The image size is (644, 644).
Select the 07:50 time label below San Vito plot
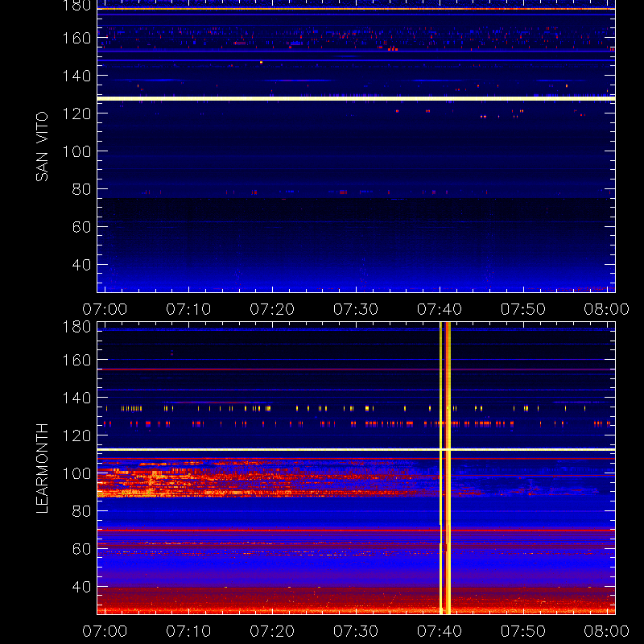point(523,309)
